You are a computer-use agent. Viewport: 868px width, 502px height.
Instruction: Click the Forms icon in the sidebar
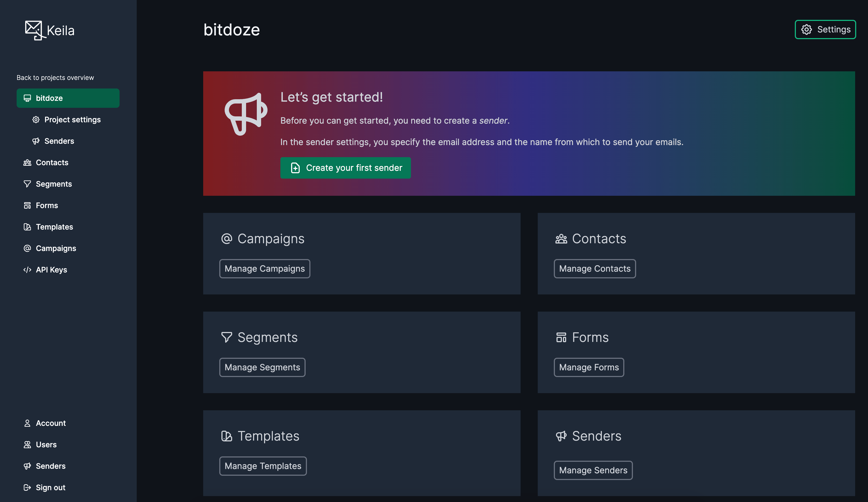click(28, 205)
